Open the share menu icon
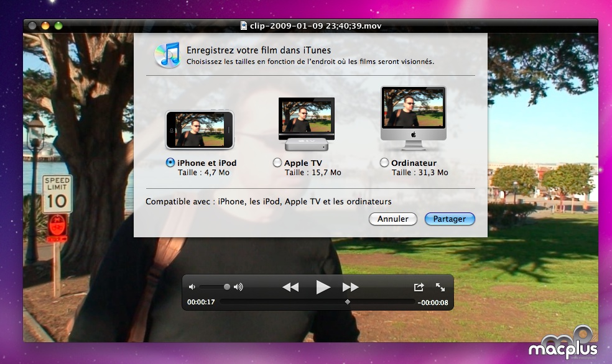 click(419, 287)
